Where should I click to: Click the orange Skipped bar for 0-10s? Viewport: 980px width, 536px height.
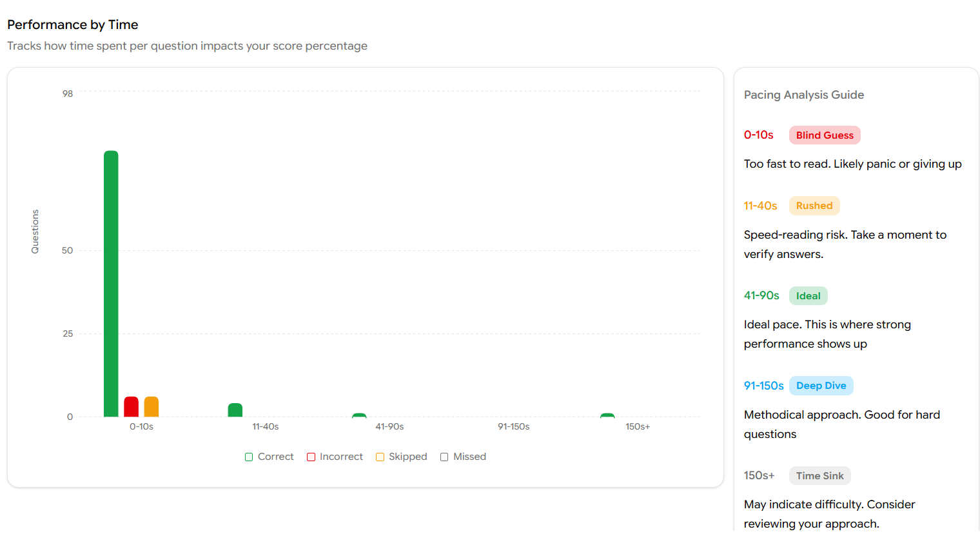pyautogui.click(x=152, y=407)
